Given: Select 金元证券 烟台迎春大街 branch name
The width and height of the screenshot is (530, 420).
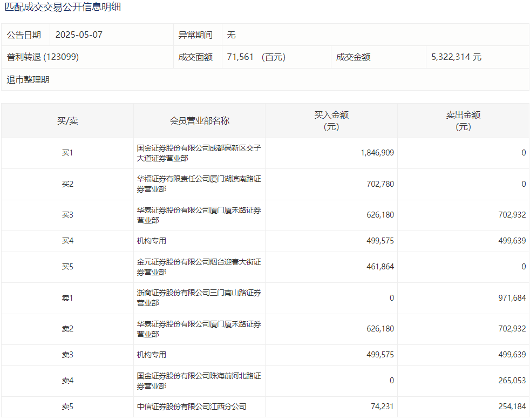Looking at the screenshot, I should coord(199,267).
